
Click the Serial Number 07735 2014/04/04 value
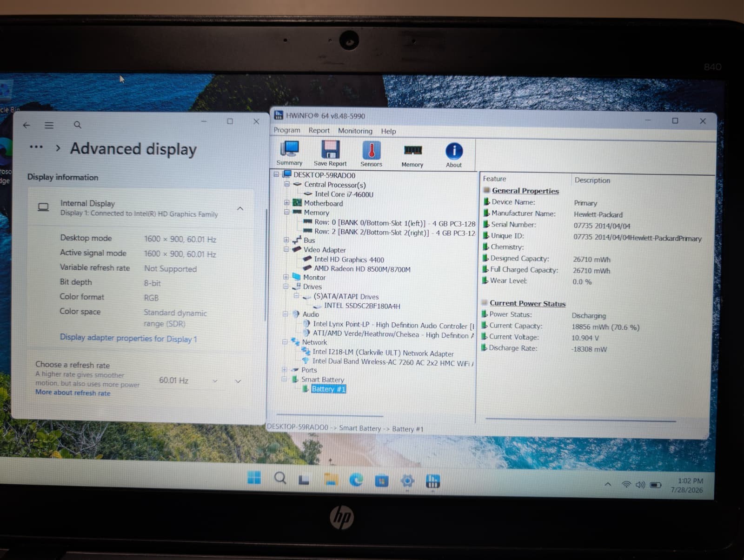602,226
